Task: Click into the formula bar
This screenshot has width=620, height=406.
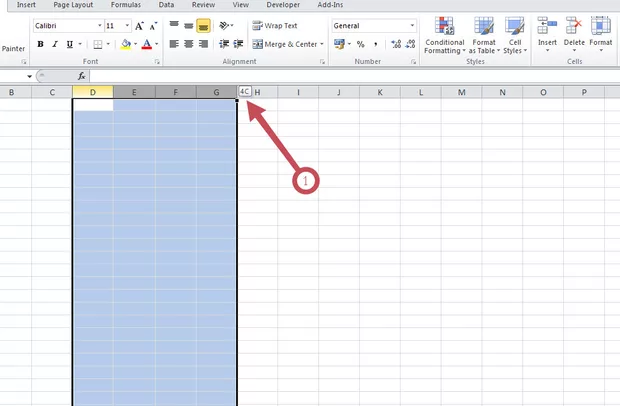Action: (x=354, y=76)
